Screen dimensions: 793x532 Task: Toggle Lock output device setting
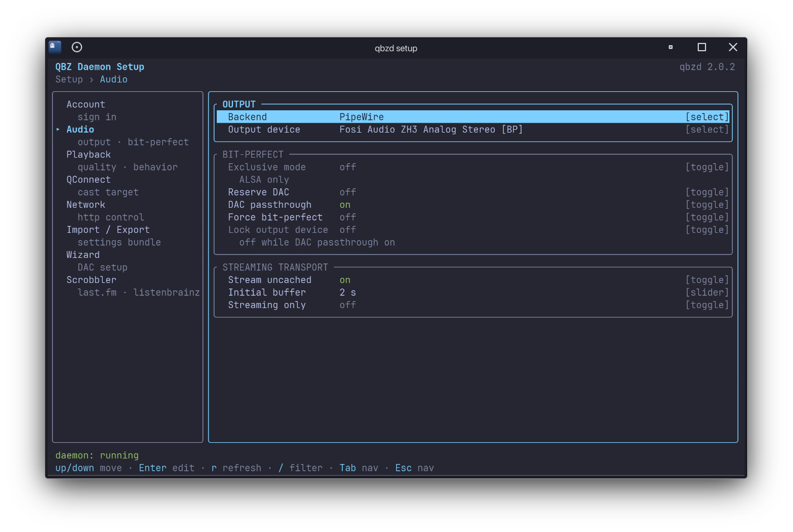(x=707, y=230)
